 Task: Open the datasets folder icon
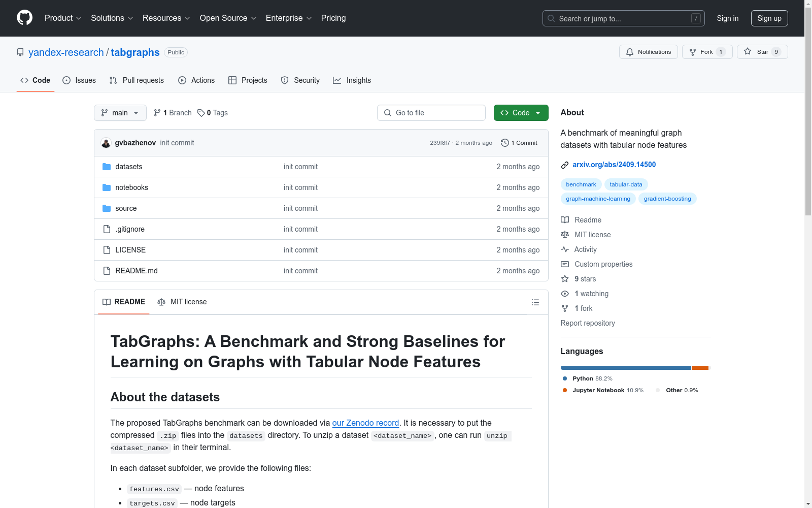[x=107, y=167]
